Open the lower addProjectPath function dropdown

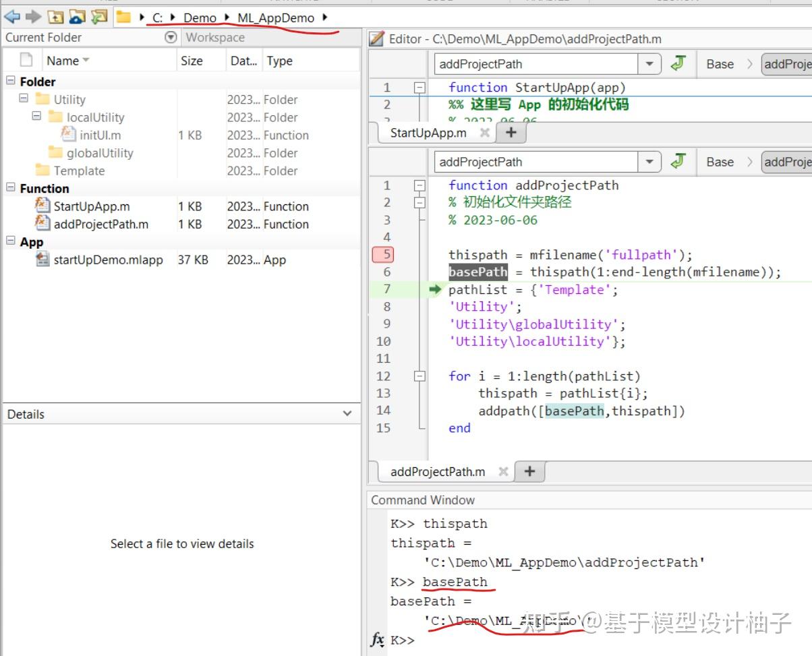pyautogui.click(x=649, y=162)
